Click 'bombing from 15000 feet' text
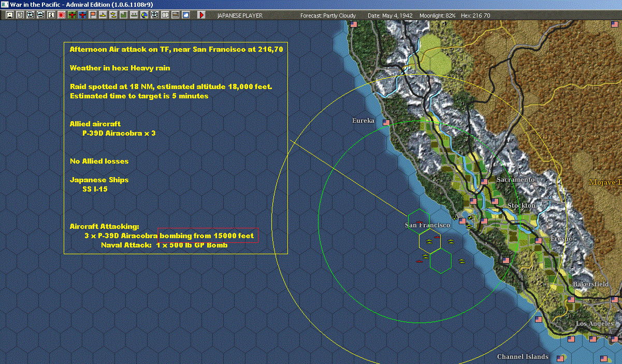 pyautogui.click(x=207, y=236)
